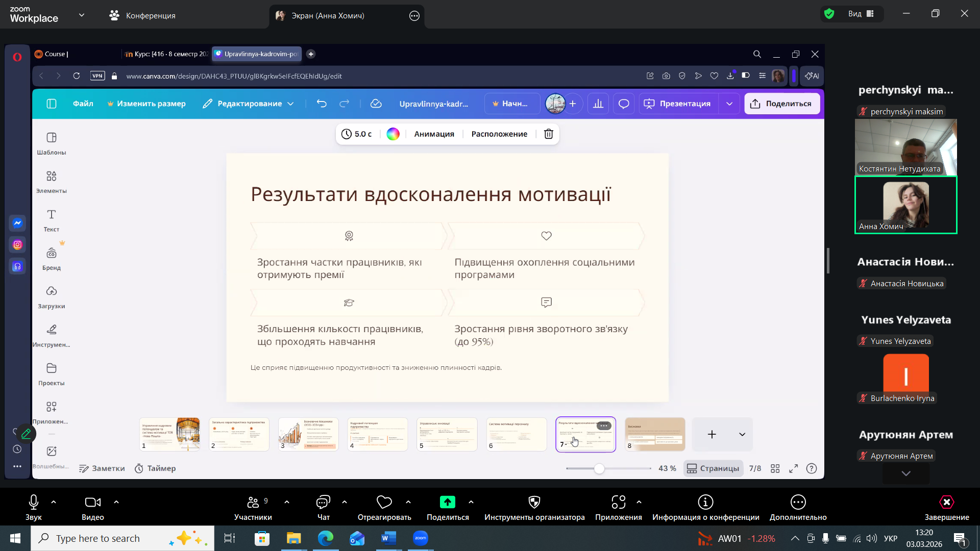Toggle the Zoom microphone (Звук) button

click(34, 507)
